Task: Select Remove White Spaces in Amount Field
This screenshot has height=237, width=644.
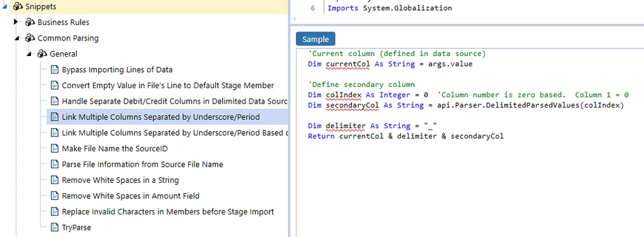Action: 131,196
